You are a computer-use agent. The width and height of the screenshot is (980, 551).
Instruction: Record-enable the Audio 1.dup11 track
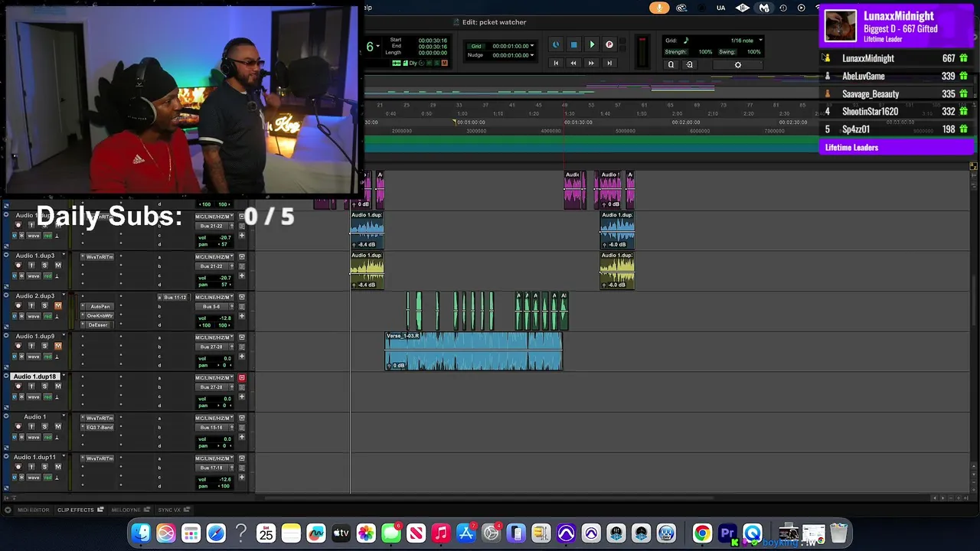[x=18, y=467]
